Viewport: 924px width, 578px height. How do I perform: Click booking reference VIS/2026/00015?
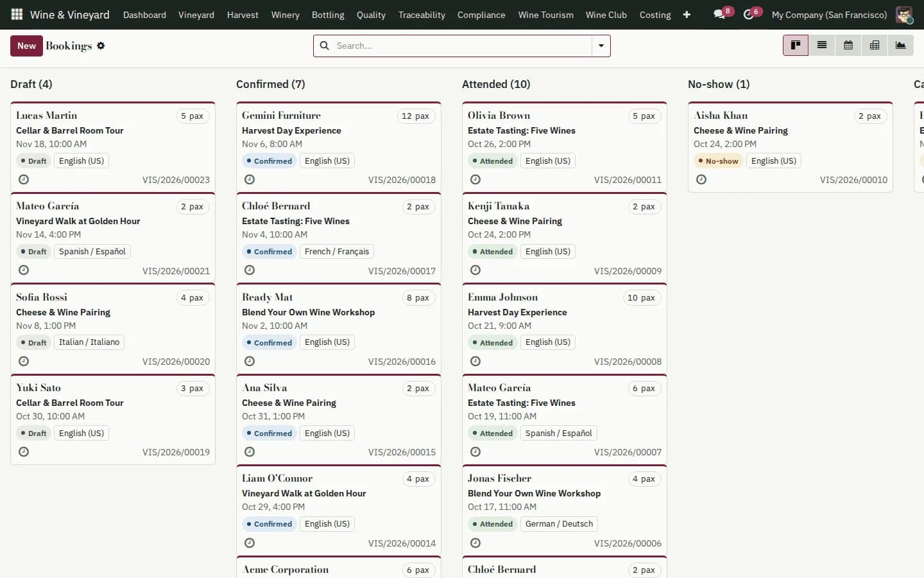[x=402, y=452]
